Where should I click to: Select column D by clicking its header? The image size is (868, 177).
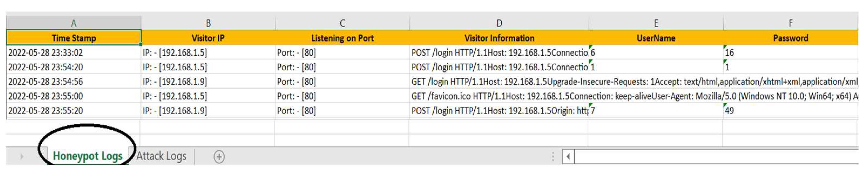(499, 23)
